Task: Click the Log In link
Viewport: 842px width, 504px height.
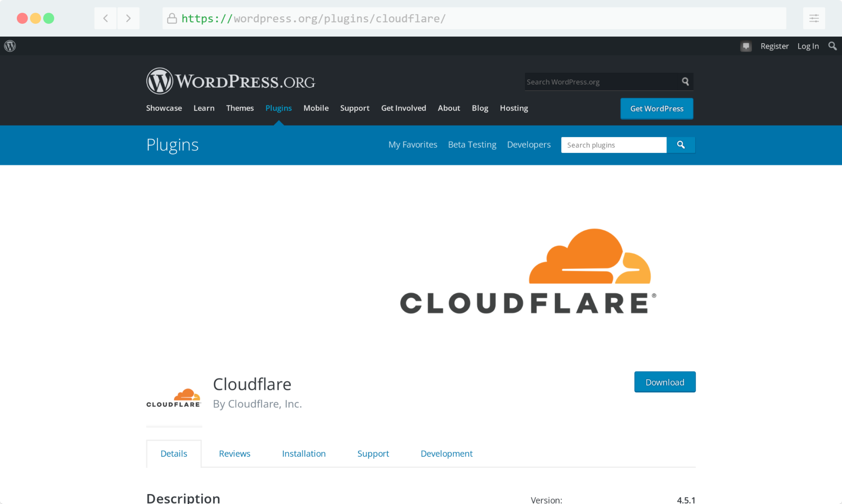Action: click(x=808, y=46)
